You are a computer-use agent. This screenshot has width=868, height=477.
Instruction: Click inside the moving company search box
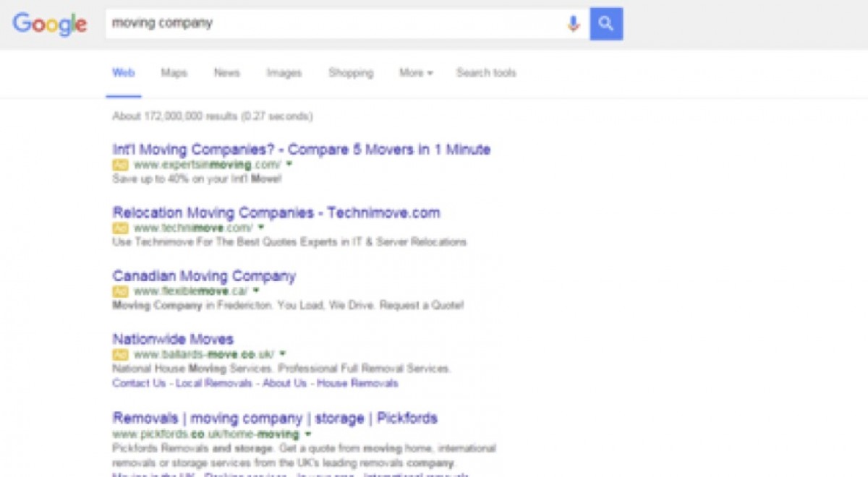(x=336, y=24)
